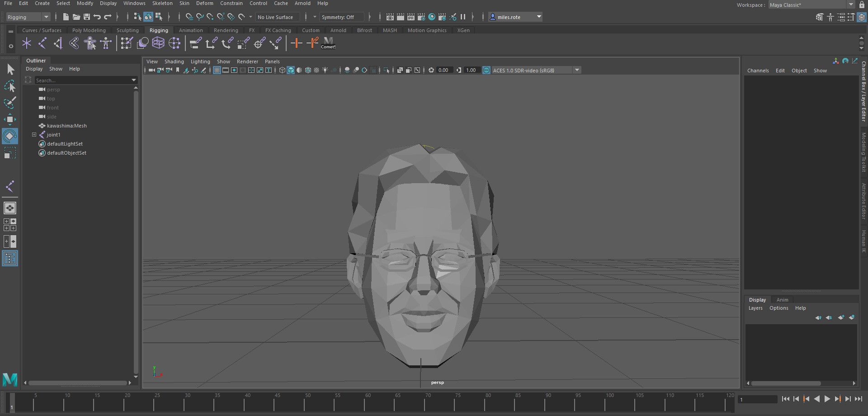Switch to the Animation menu set tab

pos(191,30)
